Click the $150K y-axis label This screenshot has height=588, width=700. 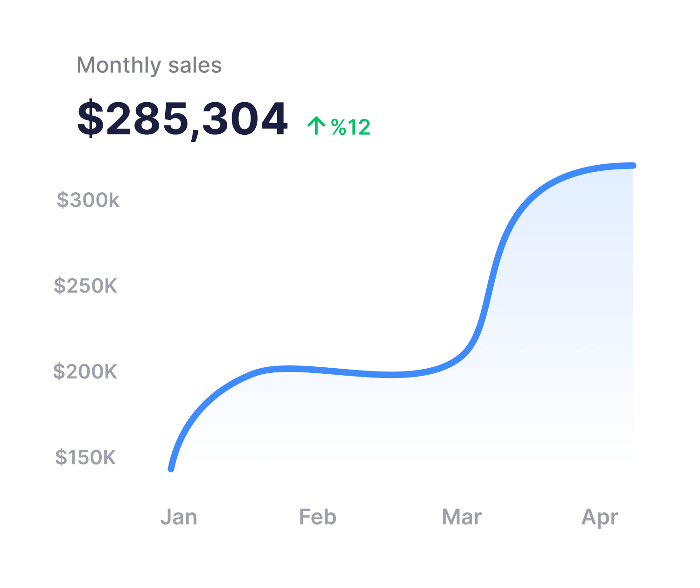tap(85, 457)
